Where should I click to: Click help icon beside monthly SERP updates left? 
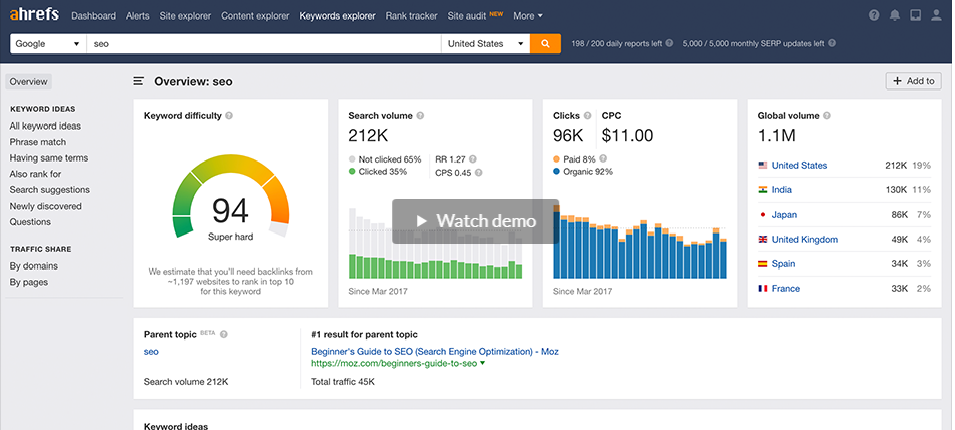(x=832, y=43)
